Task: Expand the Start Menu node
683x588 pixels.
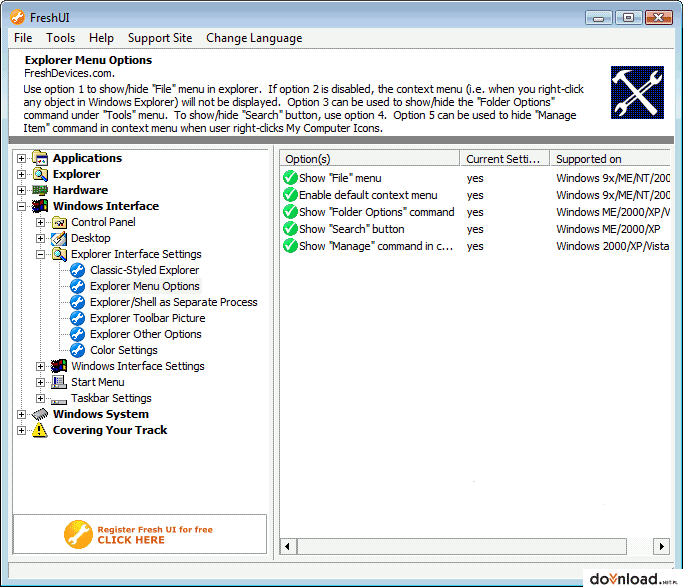Action: tap(41, 382)
